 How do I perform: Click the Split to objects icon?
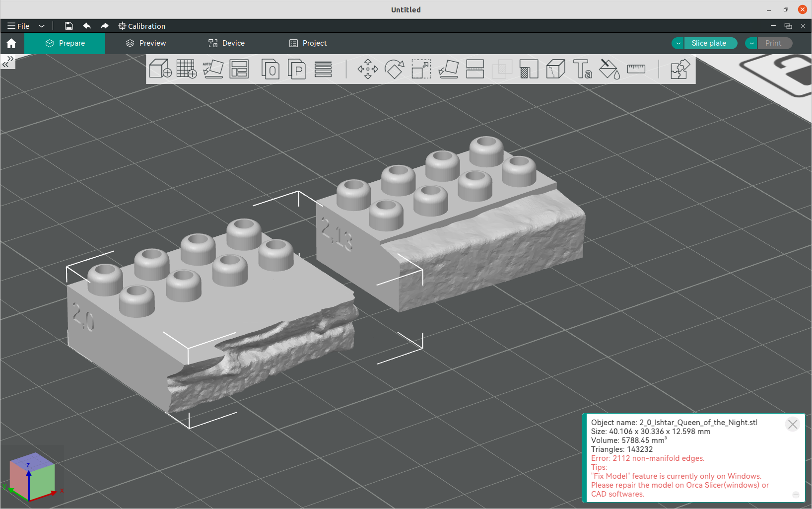[x=271, y=69]
